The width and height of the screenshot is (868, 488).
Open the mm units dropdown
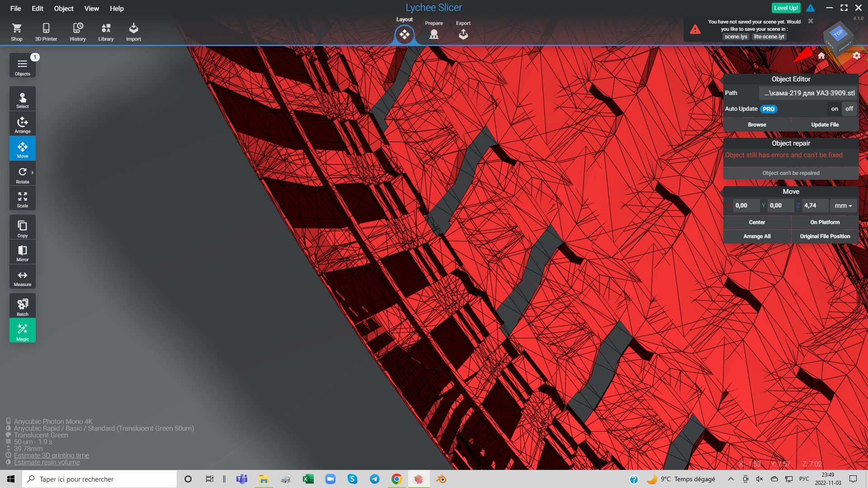[843, 206]
